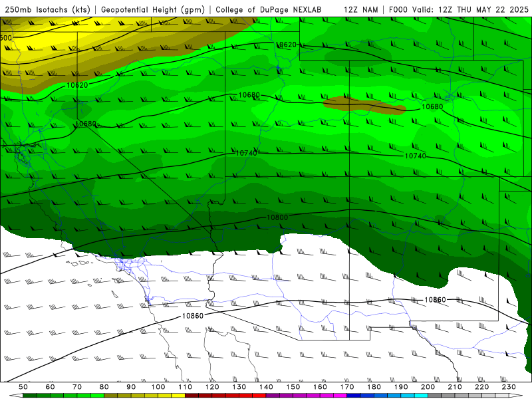This screenshot has height=399, width=532.
Task: Select the 50 value on the color scale
Action: coord(23,387)
